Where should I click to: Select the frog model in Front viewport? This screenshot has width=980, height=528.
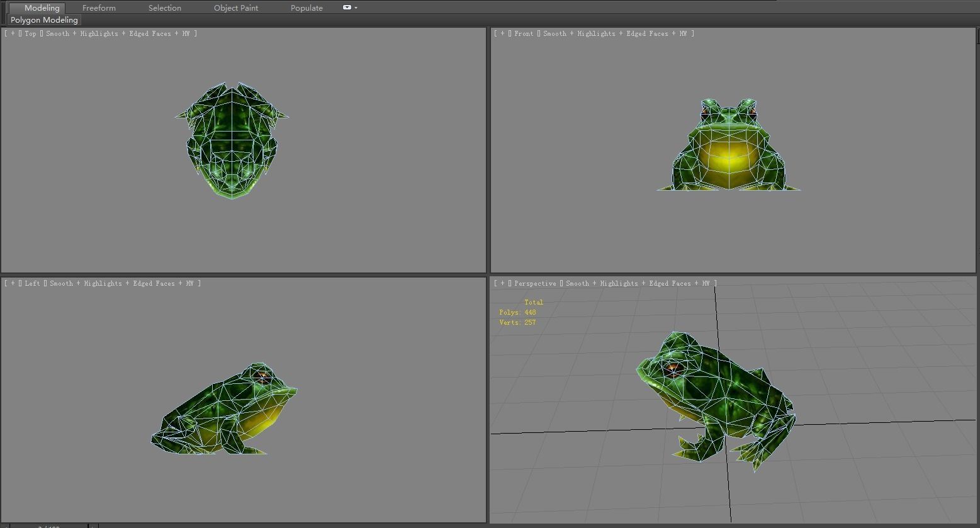tap(729, 145)
